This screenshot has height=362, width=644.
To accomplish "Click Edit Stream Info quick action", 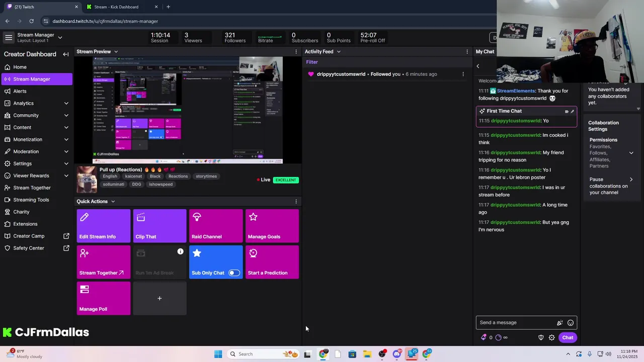I will click(103, 226).
